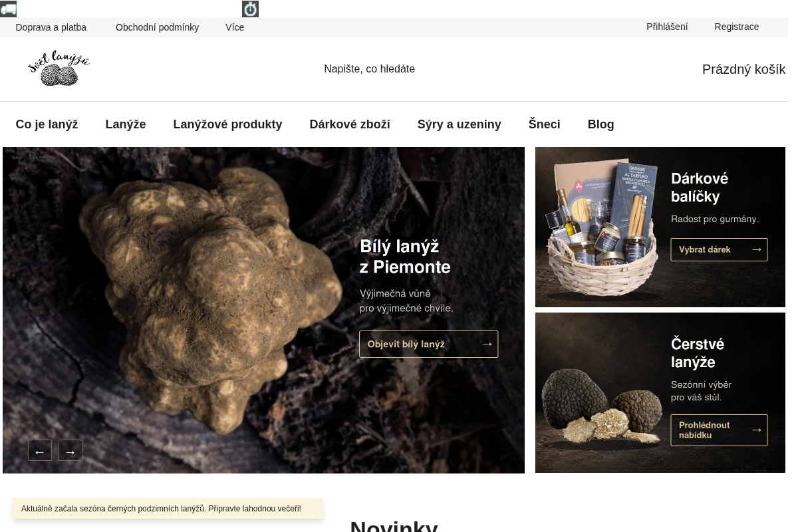798x532 pixels.
Task: Open Doprava a platba page
Action: 51,27
